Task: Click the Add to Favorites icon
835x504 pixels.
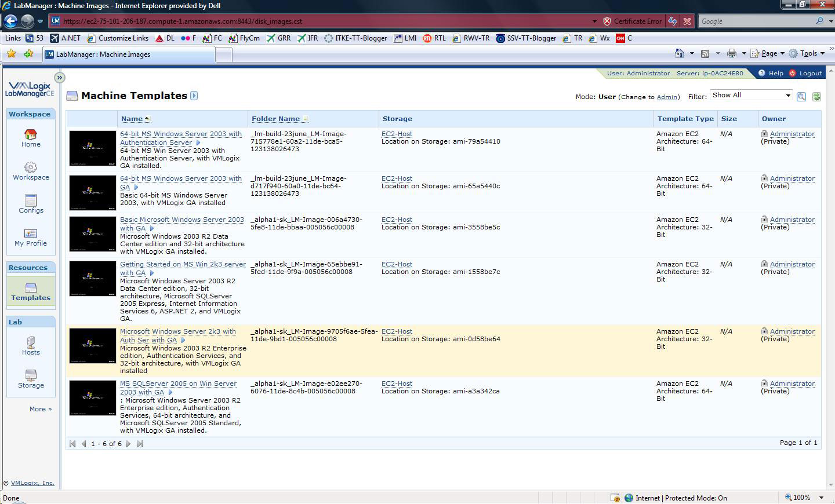Action: [x=28, y=54]
